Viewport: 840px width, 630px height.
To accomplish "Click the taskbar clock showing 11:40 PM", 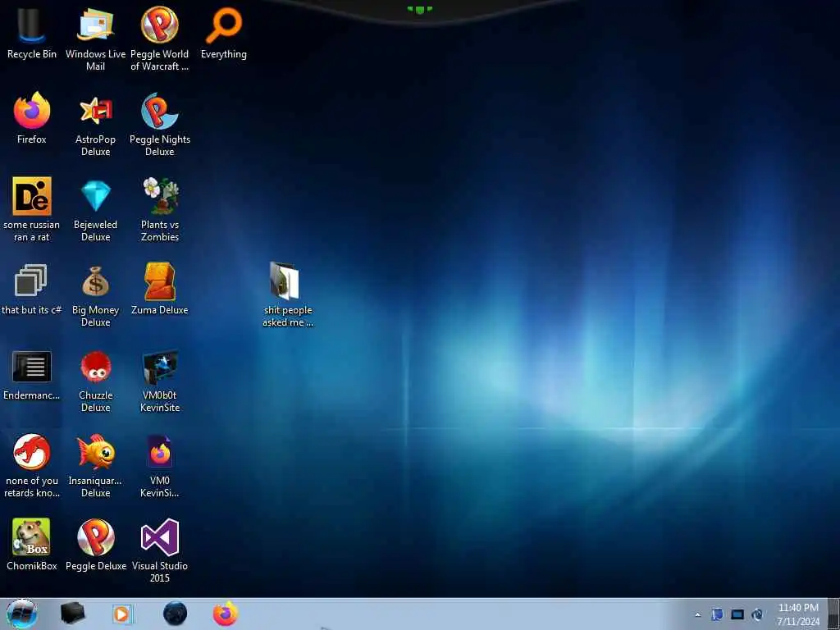I will (x=798, y=614).
